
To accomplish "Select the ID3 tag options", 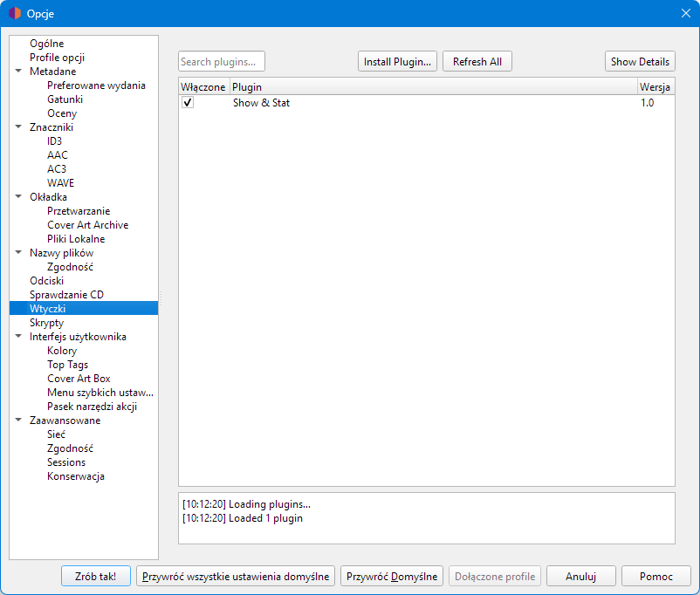I will [x=54, y=141].
